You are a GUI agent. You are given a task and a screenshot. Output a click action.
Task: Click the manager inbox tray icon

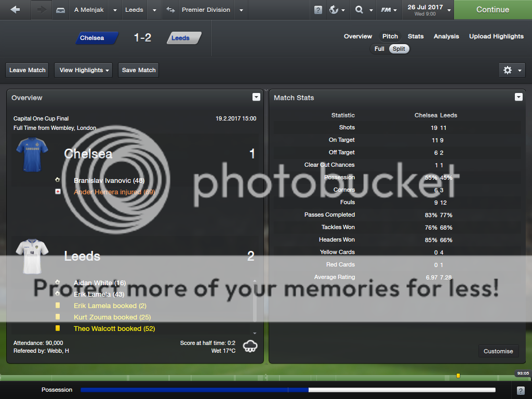[61, 10]
